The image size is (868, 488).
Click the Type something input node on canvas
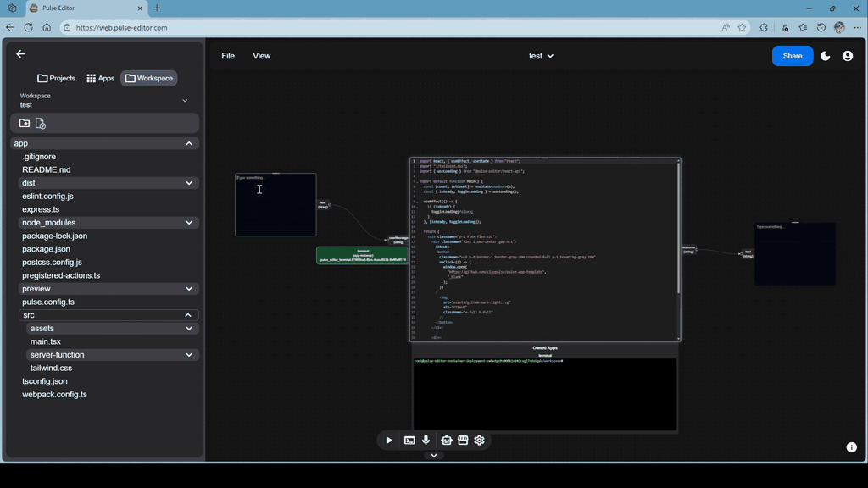pos(275,203)
